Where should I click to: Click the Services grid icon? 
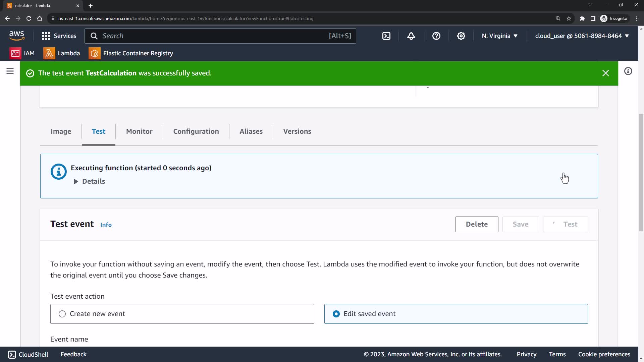(46, 36)
